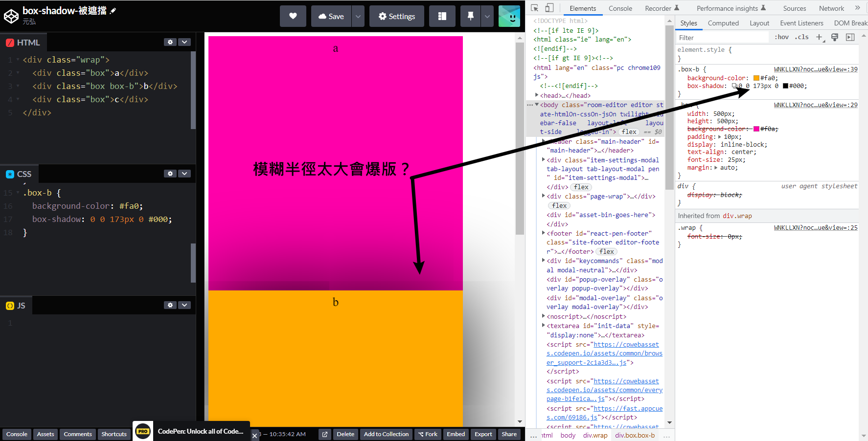
Task: Open the Network tab in DevTools
Action: [x=831, y=8]
